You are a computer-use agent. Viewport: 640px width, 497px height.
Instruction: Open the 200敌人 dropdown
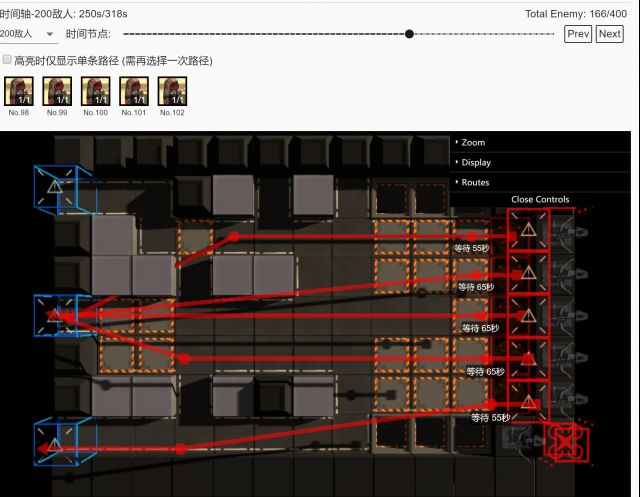click(x=29, y=34)
